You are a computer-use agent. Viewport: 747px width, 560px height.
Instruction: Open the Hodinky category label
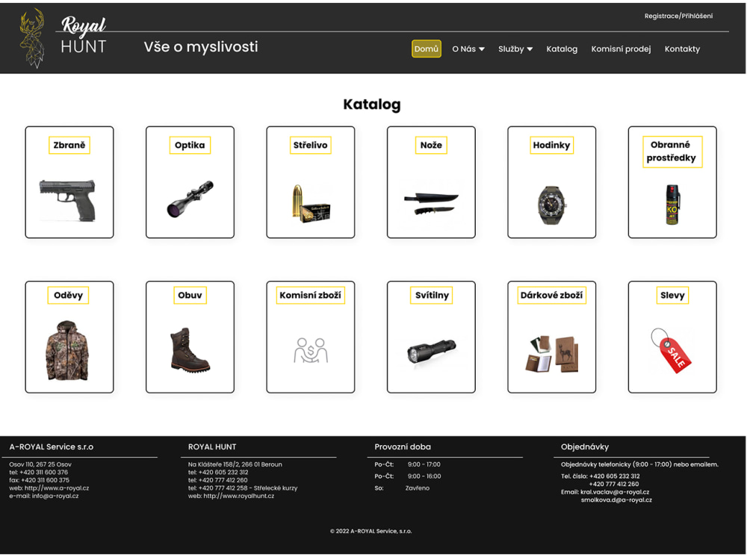pyautogui.click(x=552, y=146)
